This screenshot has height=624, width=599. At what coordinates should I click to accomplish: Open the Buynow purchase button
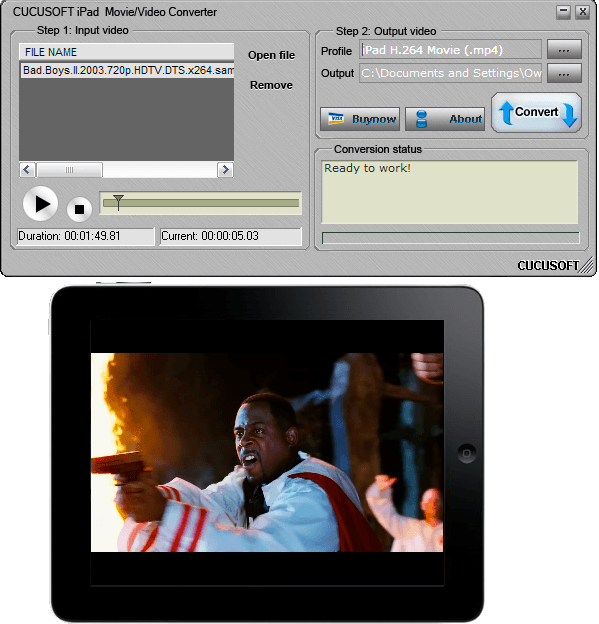[x=360, y=119]
